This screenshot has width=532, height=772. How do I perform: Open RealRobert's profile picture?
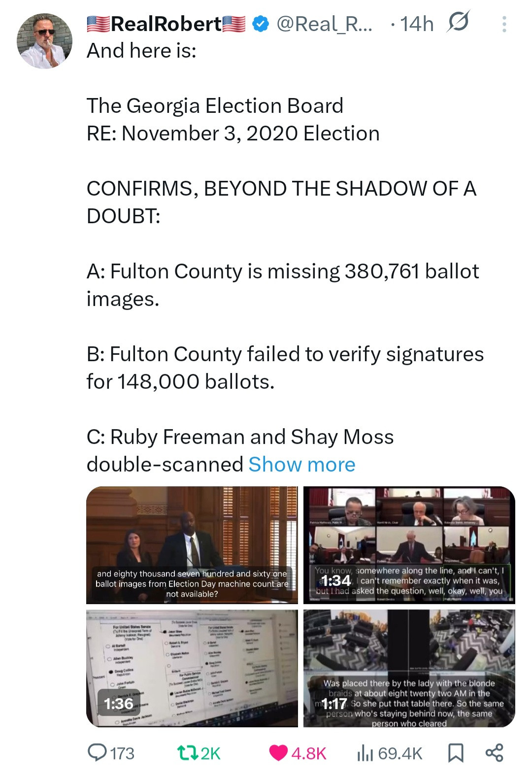point(44,41)
